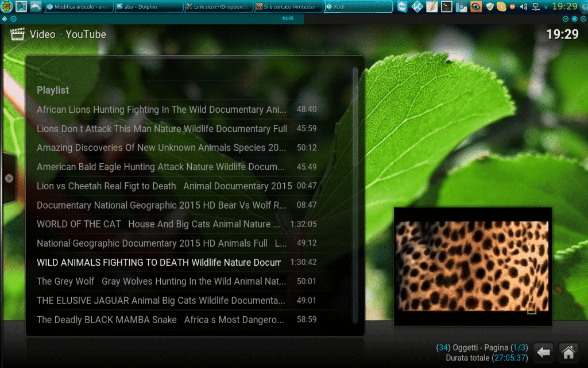Viewport: 588px width, 368px height.
Task: Open the Playlist folder row
Action: (188, 90)
